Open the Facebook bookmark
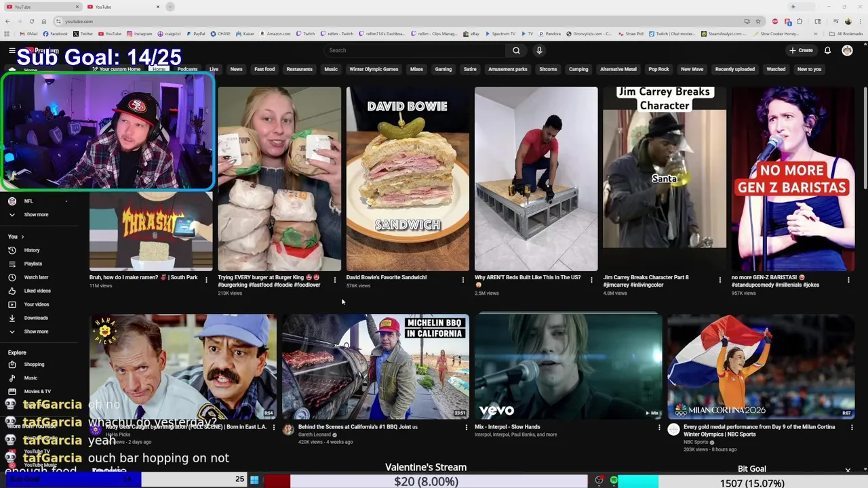Viewport: 868px width, 488px height. (56, 33)
